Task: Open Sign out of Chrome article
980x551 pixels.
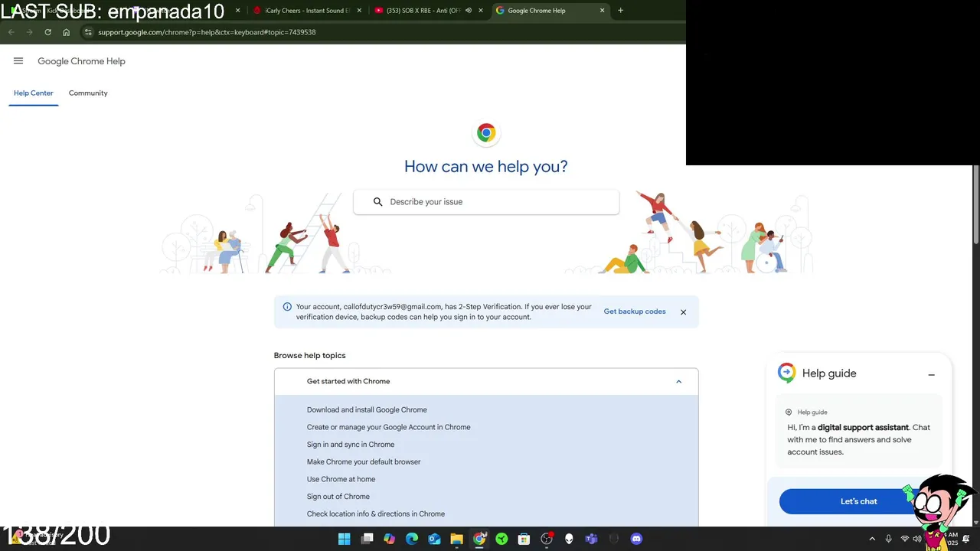Action: point(338,497)
